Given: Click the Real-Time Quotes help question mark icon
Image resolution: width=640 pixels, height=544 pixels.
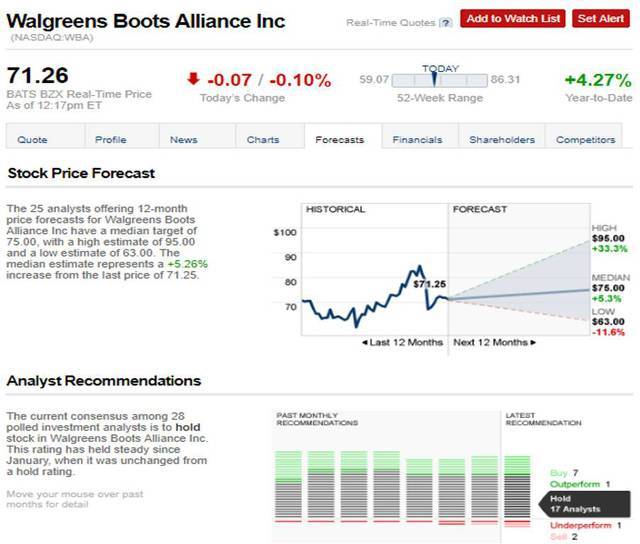Looking at the screenshot, I should [x=446, y=23].
